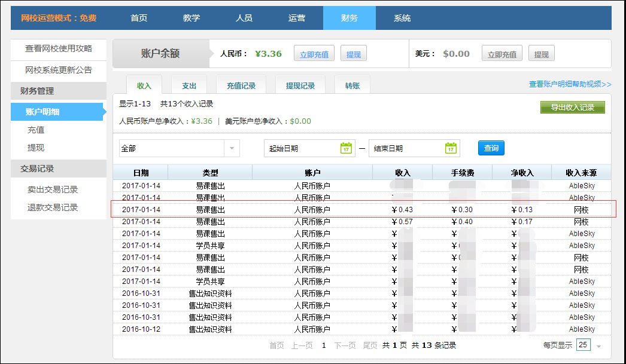Screen dimensions: 626x364
Task: Expand the 全部 type filter dropdown
Action: [x=232, y=148]
